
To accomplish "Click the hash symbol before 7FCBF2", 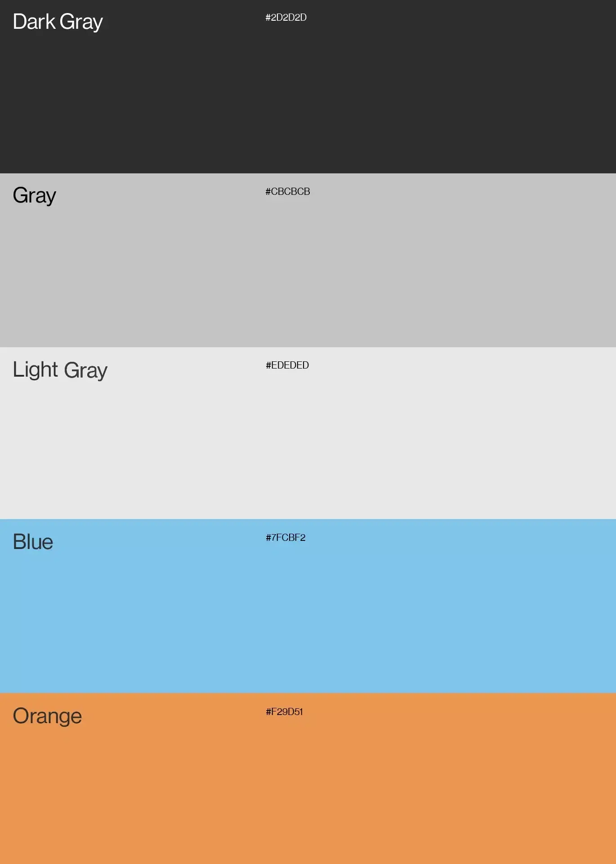I will click(x=268, y=538).
